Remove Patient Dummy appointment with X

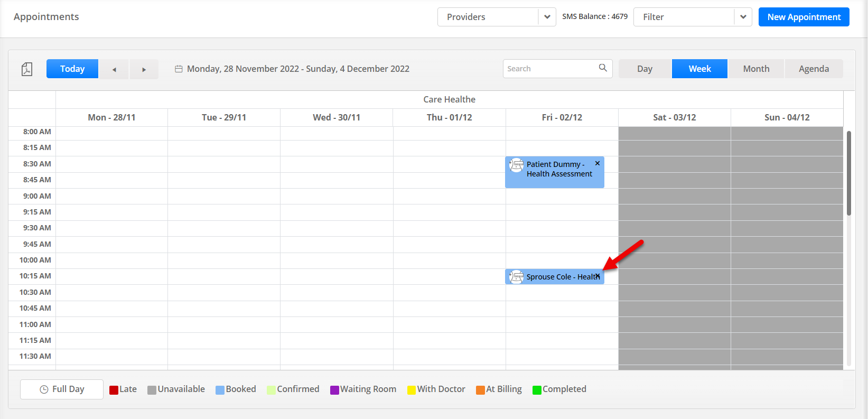(598, 164)
